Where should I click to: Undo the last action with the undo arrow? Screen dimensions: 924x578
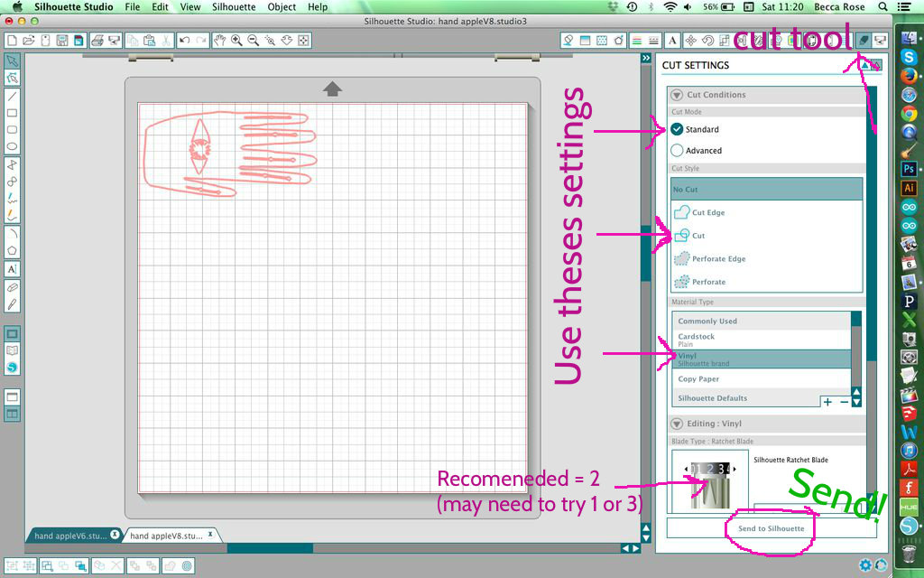[x=184, y=40]
